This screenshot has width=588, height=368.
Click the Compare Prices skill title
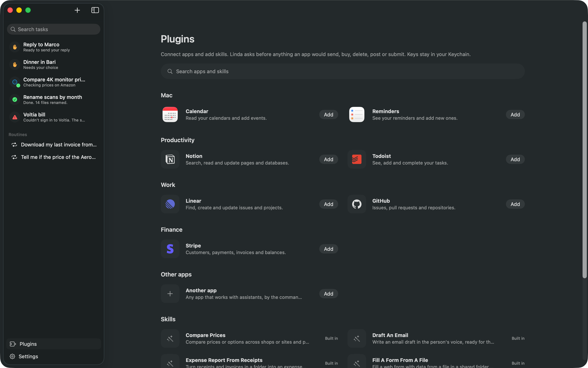206,335
